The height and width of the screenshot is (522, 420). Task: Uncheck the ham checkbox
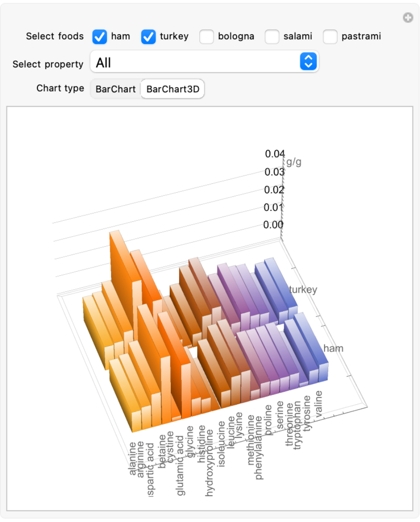100,36
